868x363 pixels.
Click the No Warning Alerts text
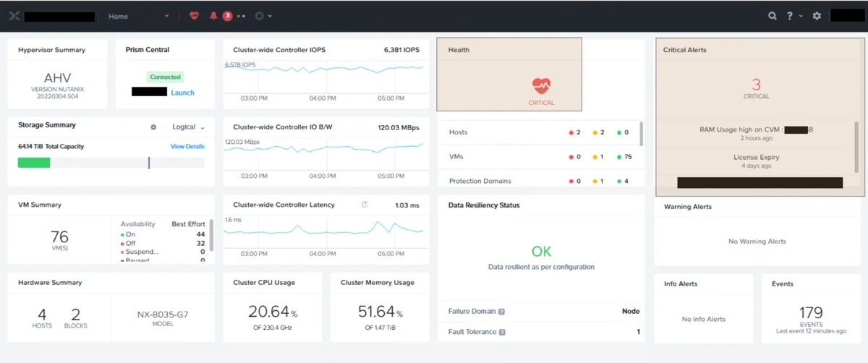point(757,242)
